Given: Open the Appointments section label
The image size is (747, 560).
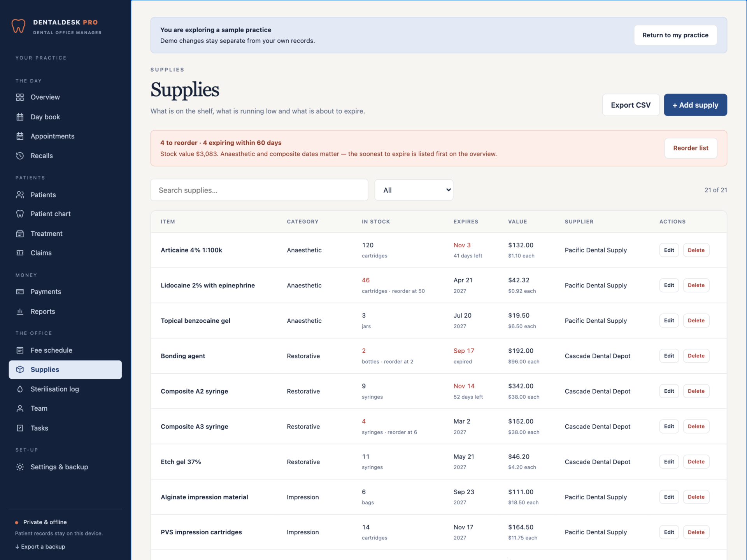Looking at the screenshot, I should click(x=53, y=136).
